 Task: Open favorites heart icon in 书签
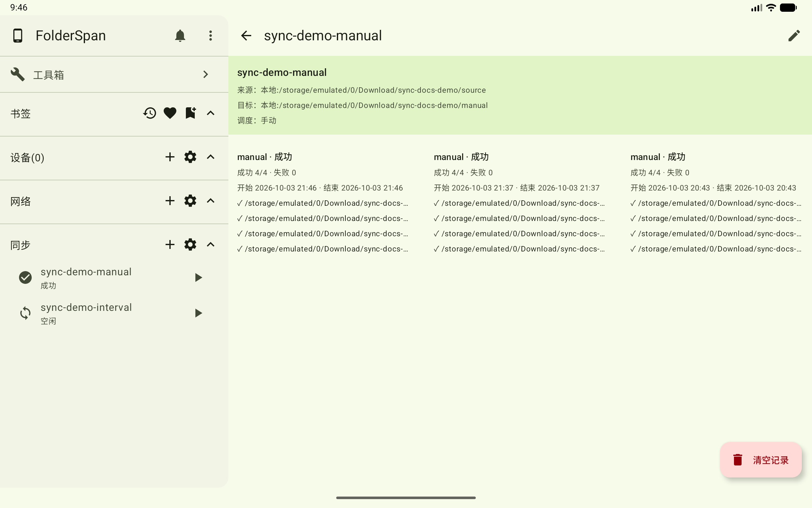170,113
